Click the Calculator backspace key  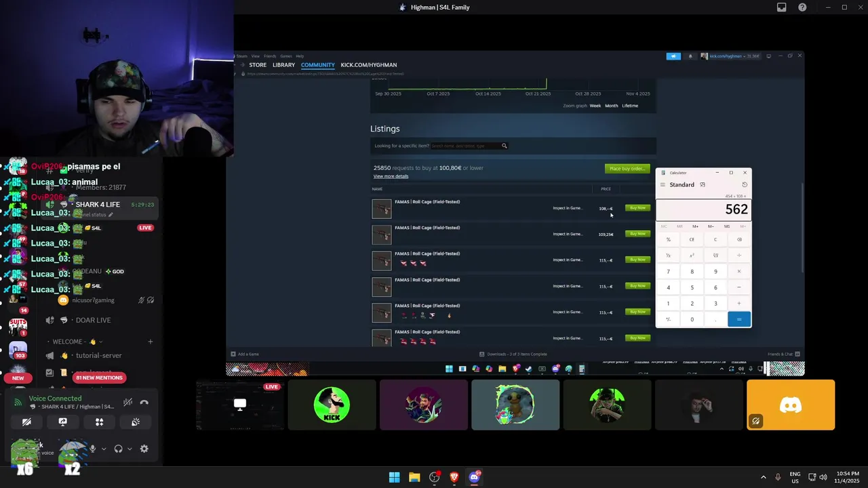(x=739, y=239)
